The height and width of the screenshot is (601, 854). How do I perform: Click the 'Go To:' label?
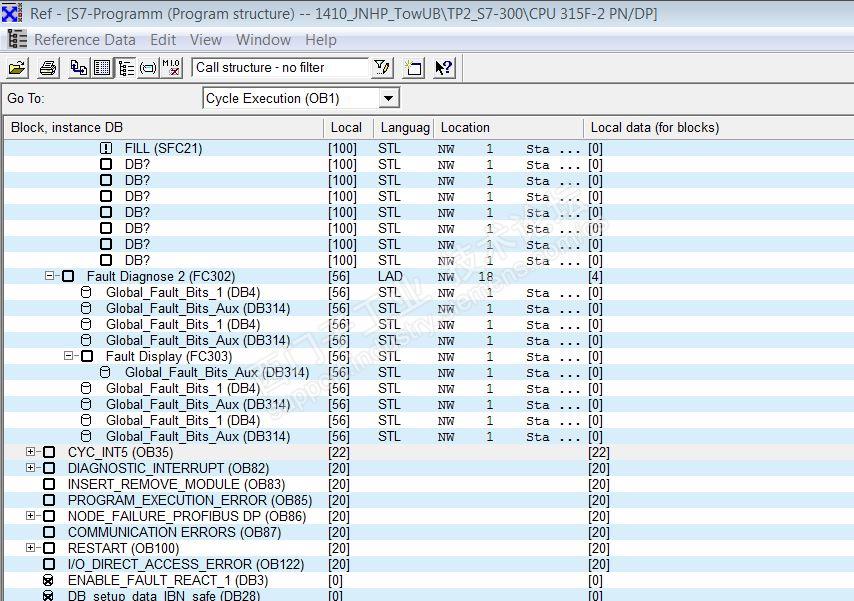point(26,99)
